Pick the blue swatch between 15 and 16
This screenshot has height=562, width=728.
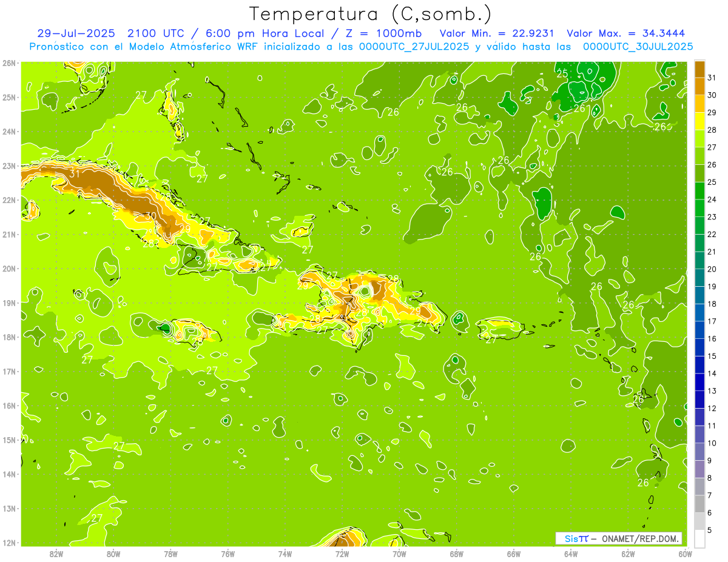tap(699, 347)
